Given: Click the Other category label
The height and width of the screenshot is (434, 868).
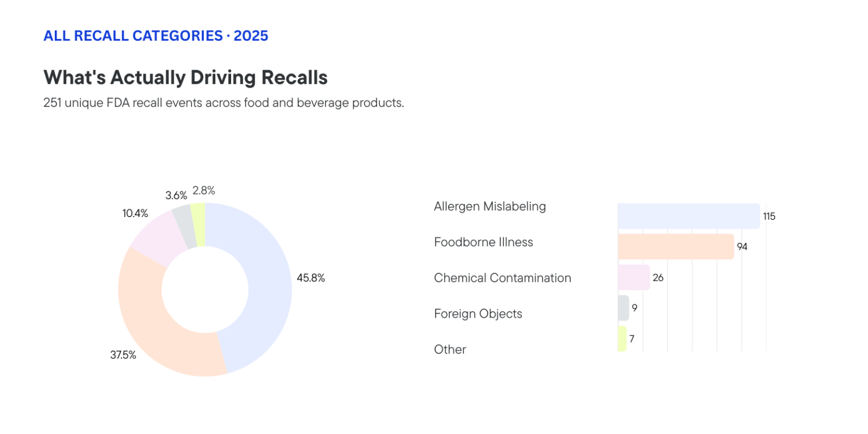Looking at the screenshot, I should tap(450, 349).
